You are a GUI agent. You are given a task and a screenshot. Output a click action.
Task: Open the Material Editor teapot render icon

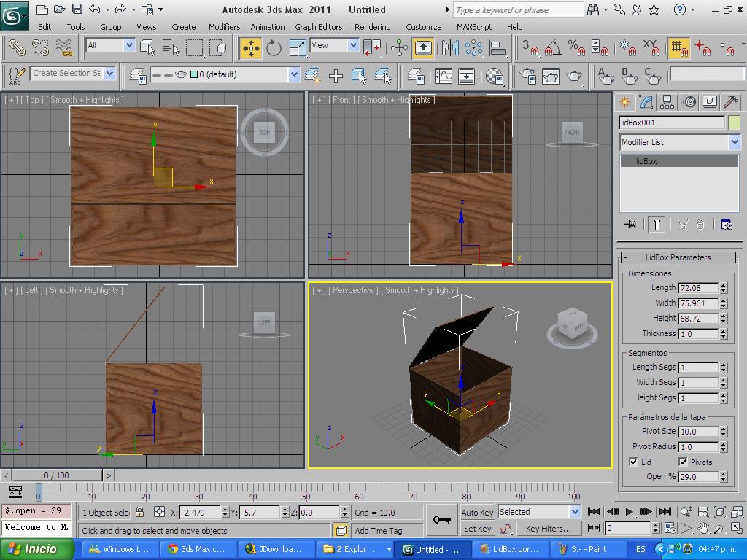(527, 75)
